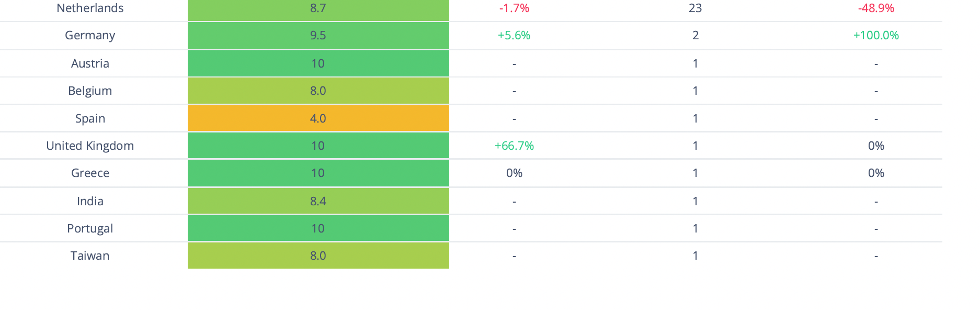
Task: Click the Netherlands country name
Action: 90,8
